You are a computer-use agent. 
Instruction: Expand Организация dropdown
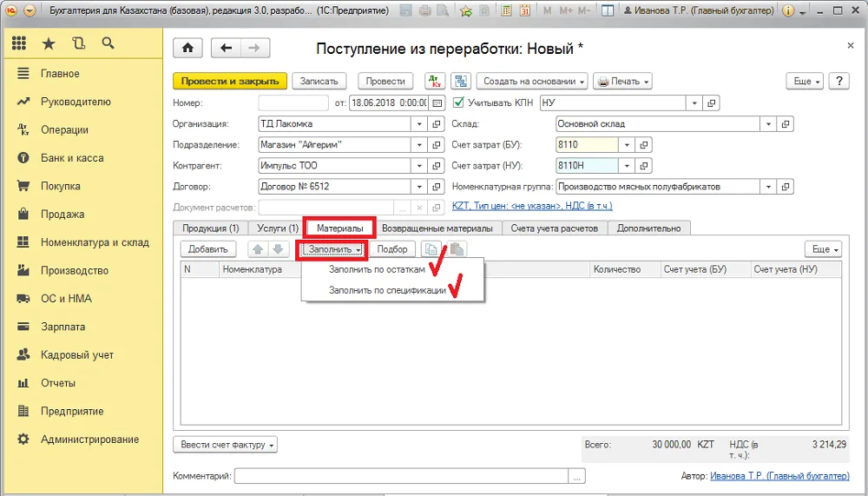[419, 124]
